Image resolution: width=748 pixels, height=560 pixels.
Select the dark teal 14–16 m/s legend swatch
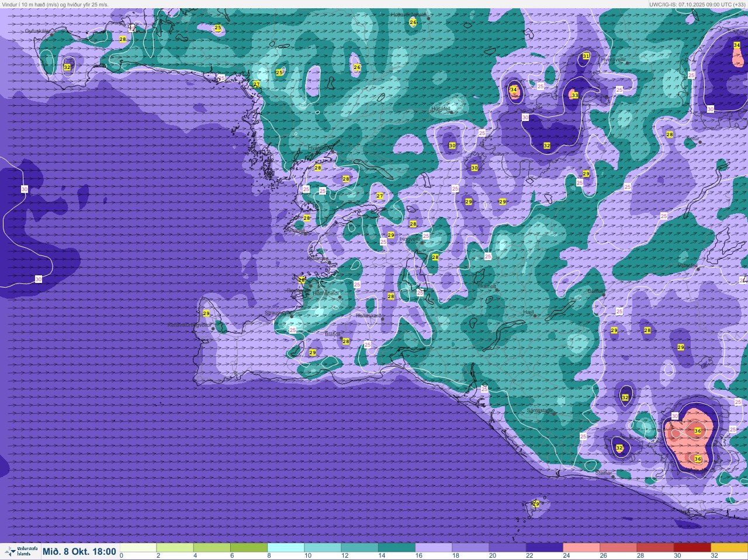(397, 548)
